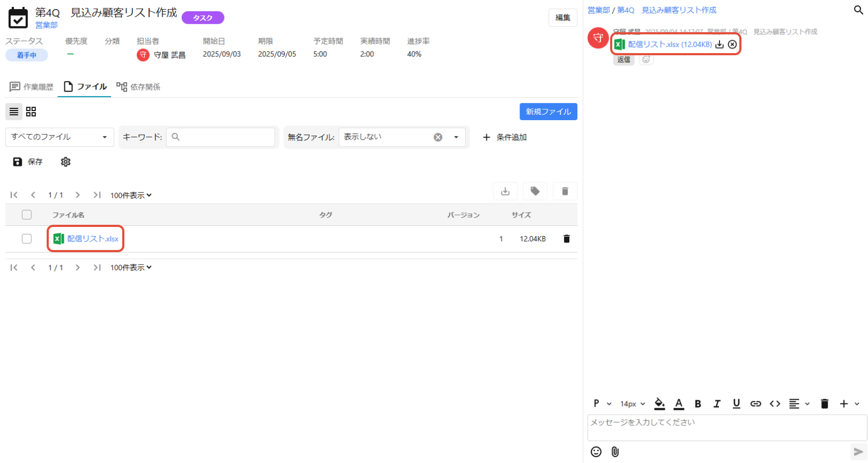Click the search magnifier icon in chat panel
The image size is (868, 463).
coord(858,10)
